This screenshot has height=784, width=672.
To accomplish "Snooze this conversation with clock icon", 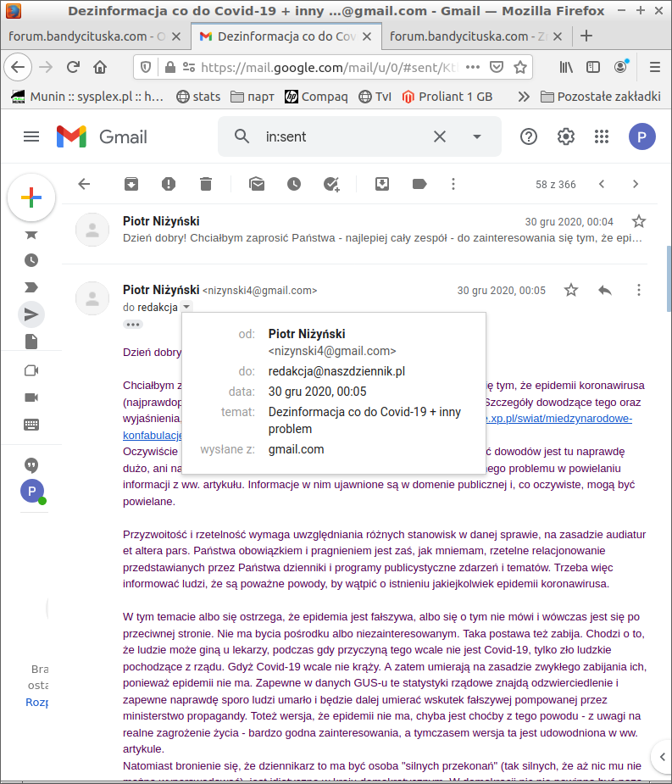I will [x=294, y=184].
